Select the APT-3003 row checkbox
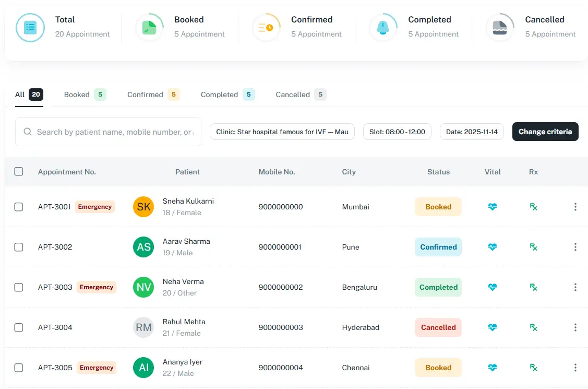This screenshot has height=389, width=588. 19,287
